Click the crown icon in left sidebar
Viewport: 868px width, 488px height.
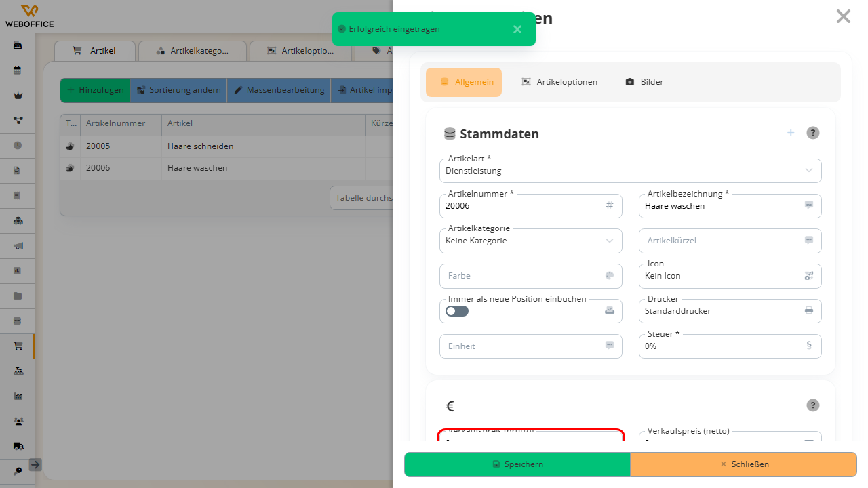[18, 95]
